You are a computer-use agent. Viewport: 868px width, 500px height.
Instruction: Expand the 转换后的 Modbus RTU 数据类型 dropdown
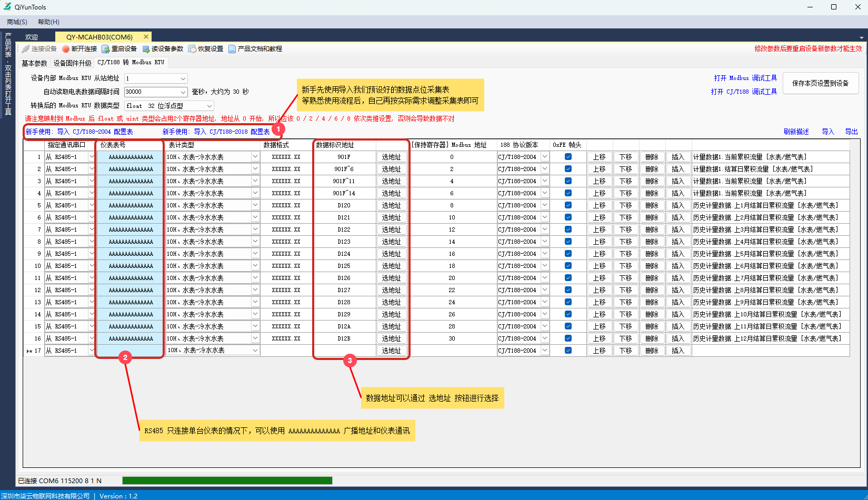(x=208, y=105)
